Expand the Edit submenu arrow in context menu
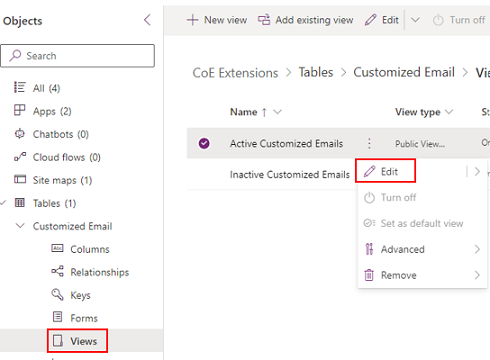490x360 pixels. tap(477, 172)
